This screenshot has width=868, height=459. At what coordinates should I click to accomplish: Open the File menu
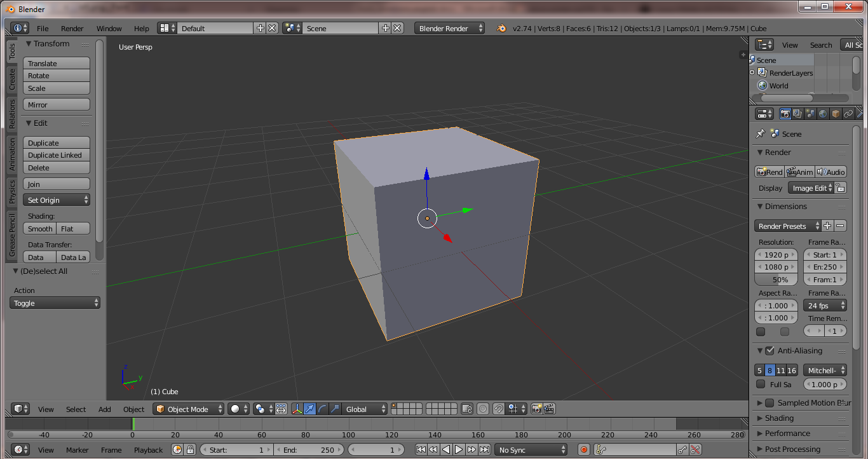(x=43, y=28)
